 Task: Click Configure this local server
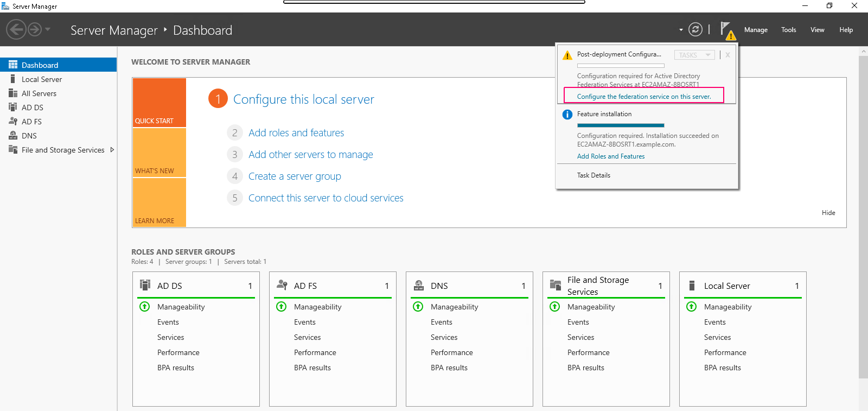[304, 99]
